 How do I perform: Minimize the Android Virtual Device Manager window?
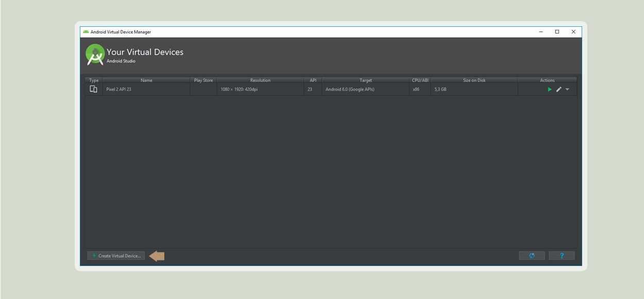pos(541,32)
